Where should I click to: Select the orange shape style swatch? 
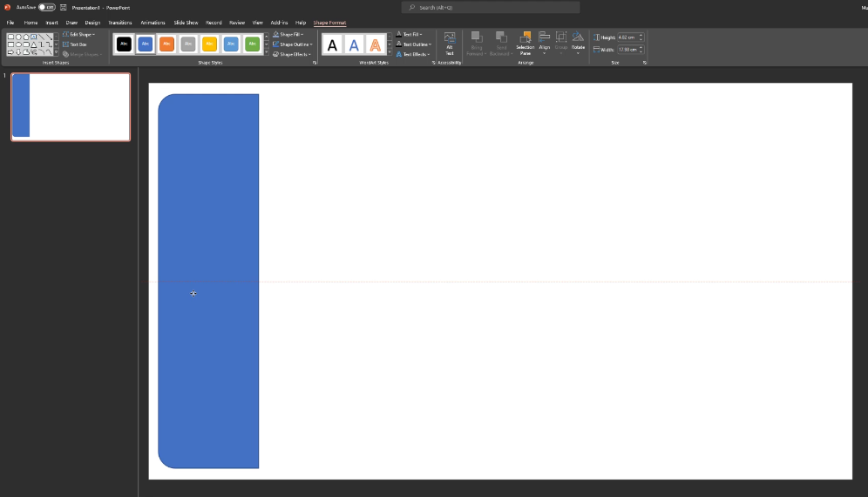tap(166, 44)
